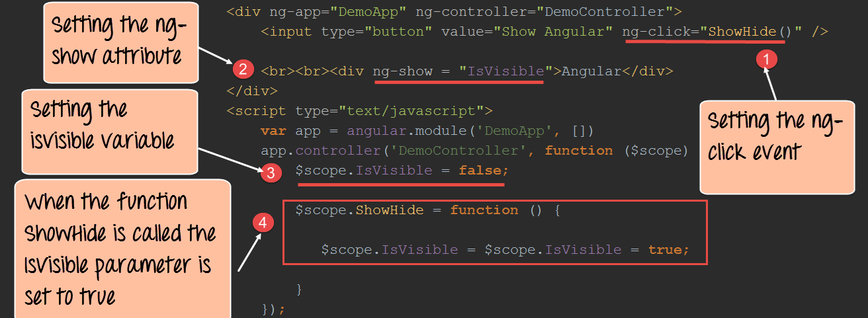Click the '$scope.IsVisible = false;' line

pyautogui.click(x=402, y=171)
